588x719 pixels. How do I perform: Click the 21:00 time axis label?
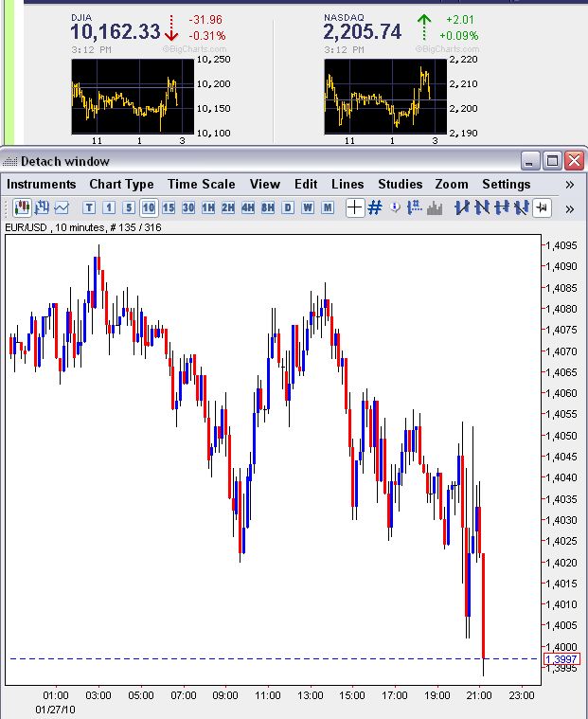point(479,695)
